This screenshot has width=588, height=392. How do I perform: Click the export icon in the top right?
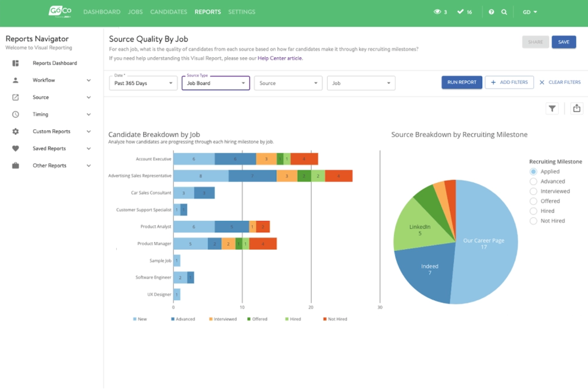point(576,108)
